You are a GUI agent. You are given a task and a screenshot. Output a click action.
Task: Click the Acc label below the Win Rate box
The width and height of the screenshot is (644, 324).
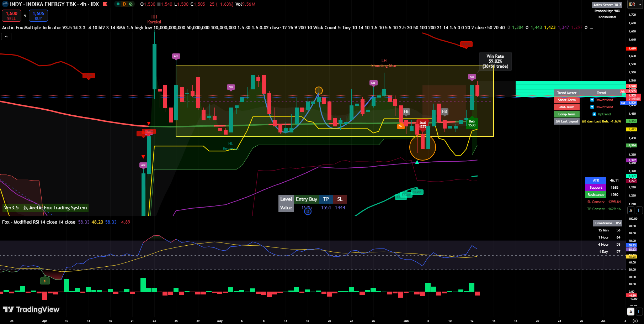click(x=472, y=77)
